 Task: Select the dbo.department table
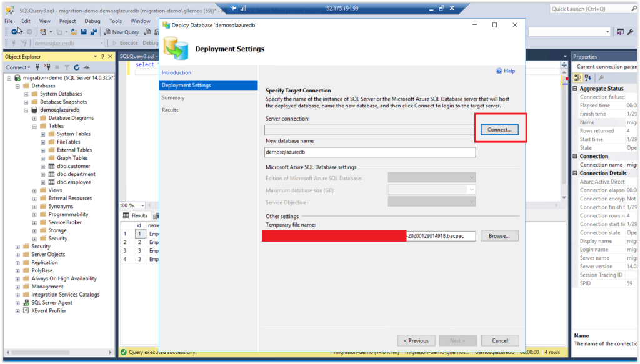click(x=76, y=174)
